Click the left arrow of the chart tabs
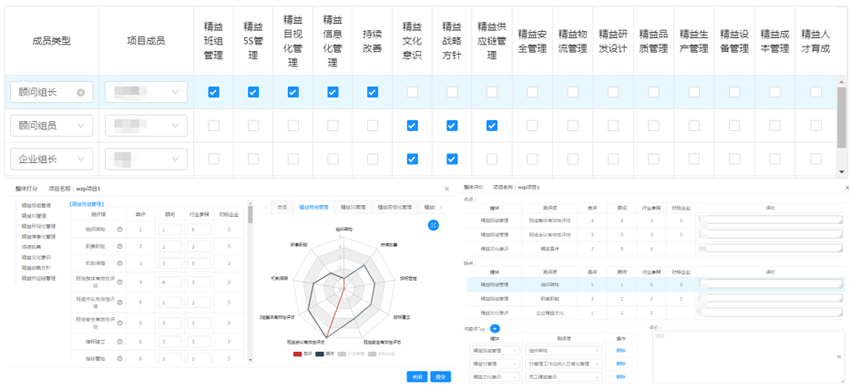Screen dimensions: 850x387 265,207
